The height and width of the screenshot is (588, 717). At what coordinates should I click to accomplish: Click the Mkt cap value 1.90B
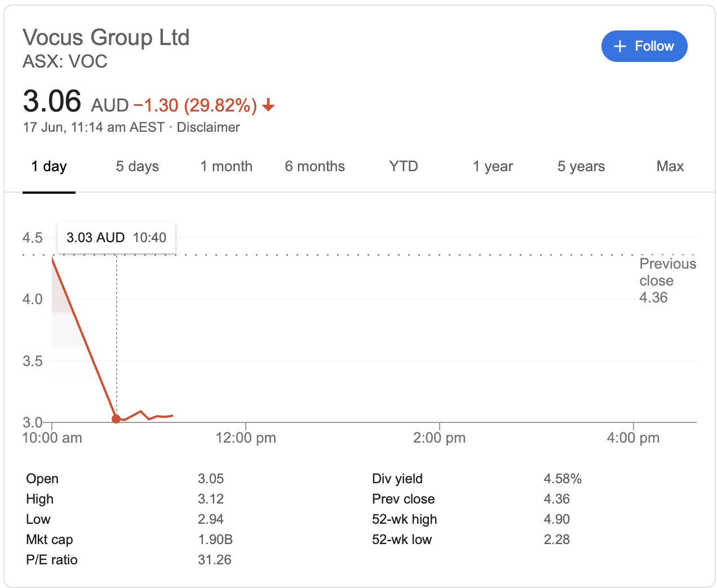pos(215,539)
